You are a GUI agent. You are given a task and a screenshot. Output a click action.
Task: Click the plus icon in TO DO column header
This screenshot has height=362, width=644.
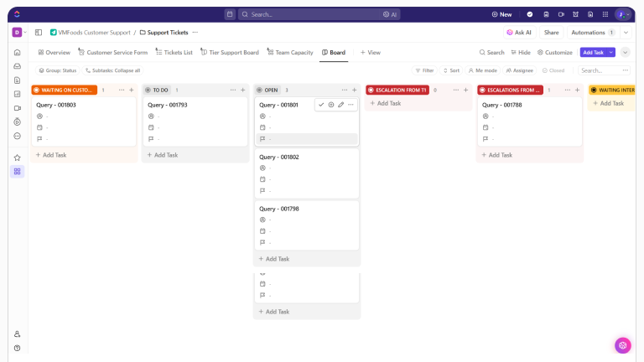click(242, 90)
